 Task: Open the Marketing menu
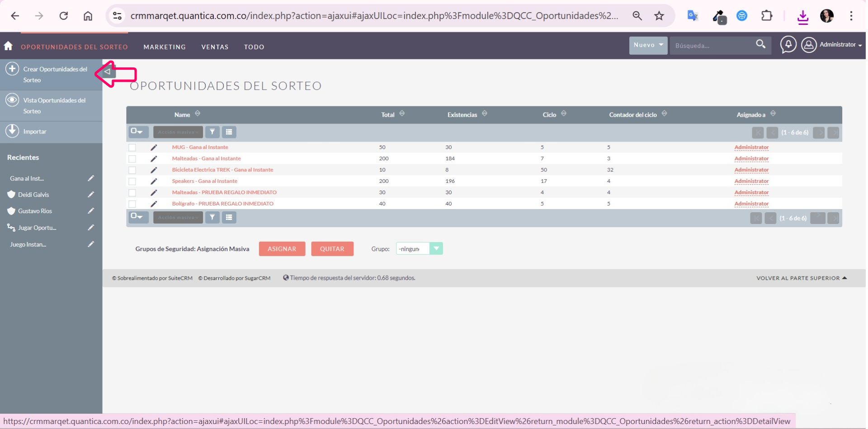165,47
